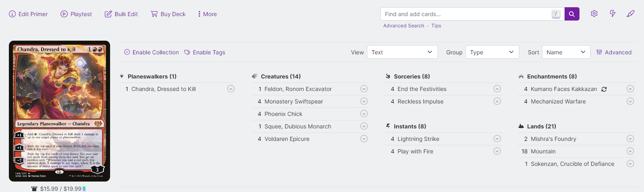644x192 pixels.
Task: Click the teal price indicator swatch
Action: pyautogui.click(x=84, y=189)
